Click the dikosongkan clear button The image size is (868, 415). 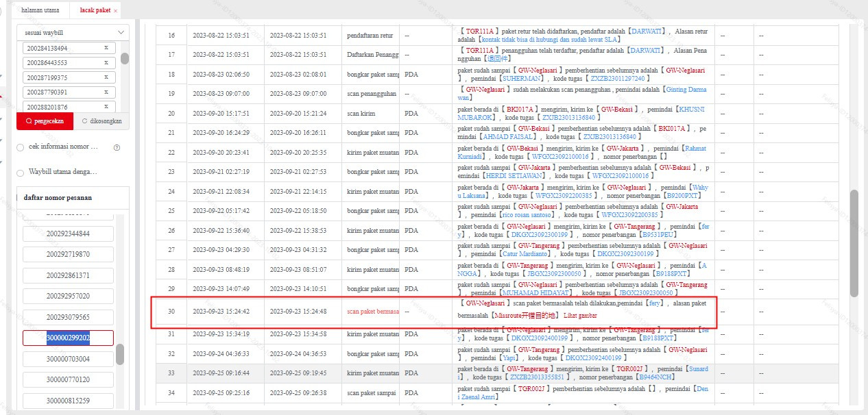[101, 121]
